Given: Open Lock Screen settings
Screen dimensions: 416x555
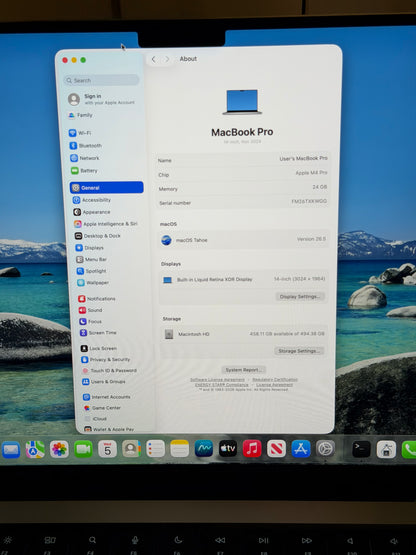Looking at the screenshot, I should tap(99, 348).
